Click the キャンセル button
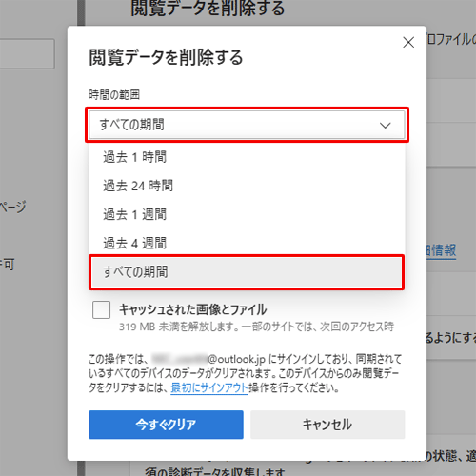The width and height of the screenshot is (476, 476). 327,425
